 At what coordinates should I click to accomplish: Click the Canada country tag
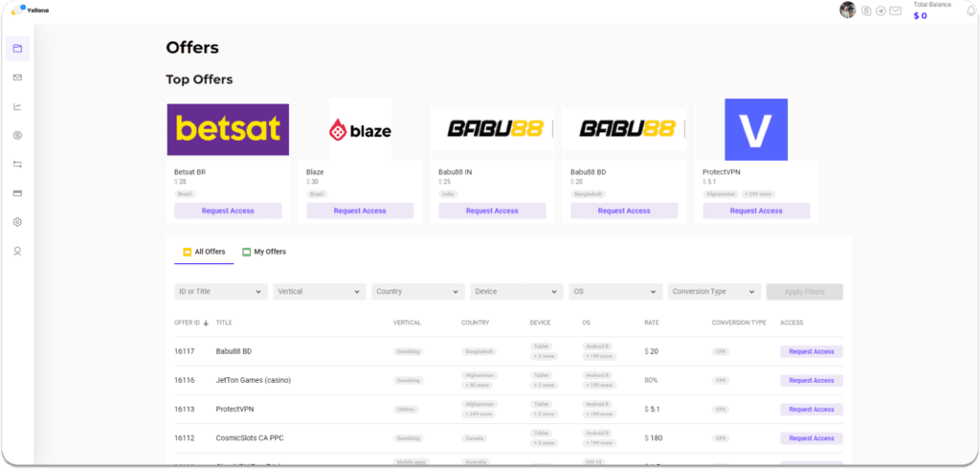pyautogui.click(x=474, y=437)
